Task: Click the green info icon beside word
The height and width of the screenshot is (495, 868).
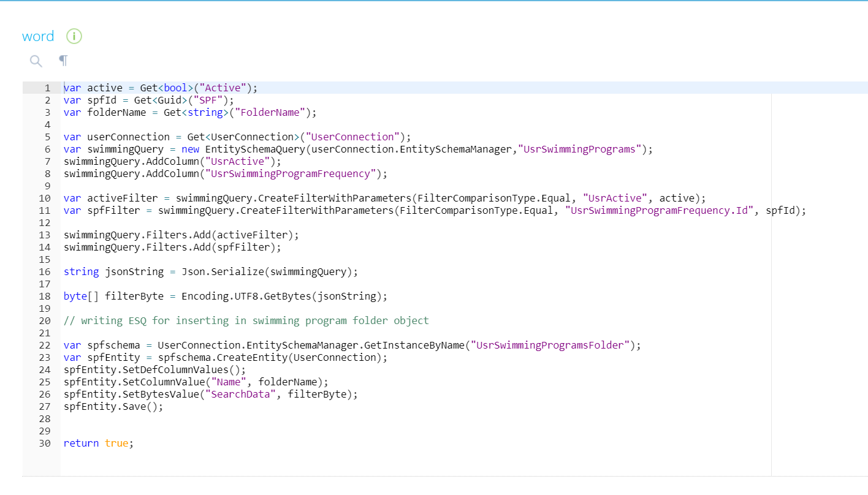Action: point(74,36)
